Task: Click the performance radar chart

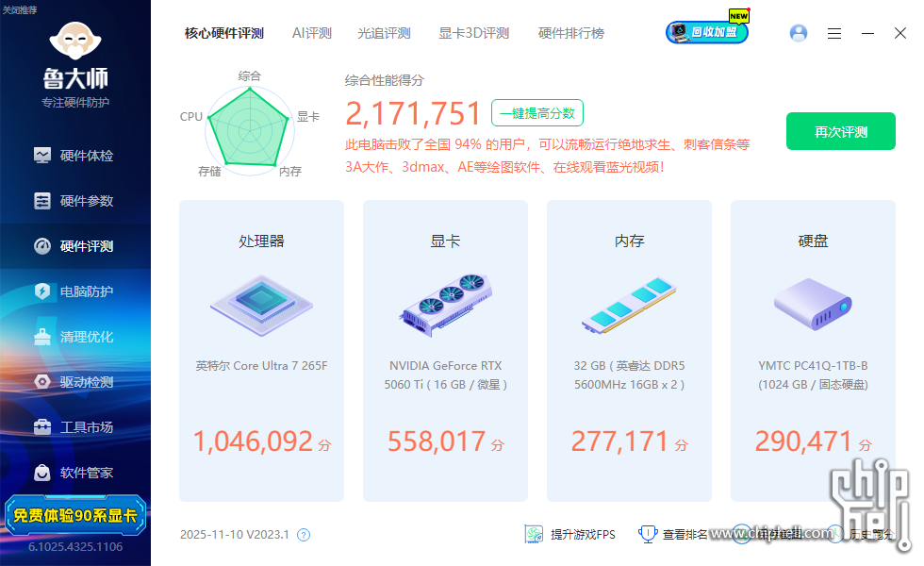Action: [250, 131]
